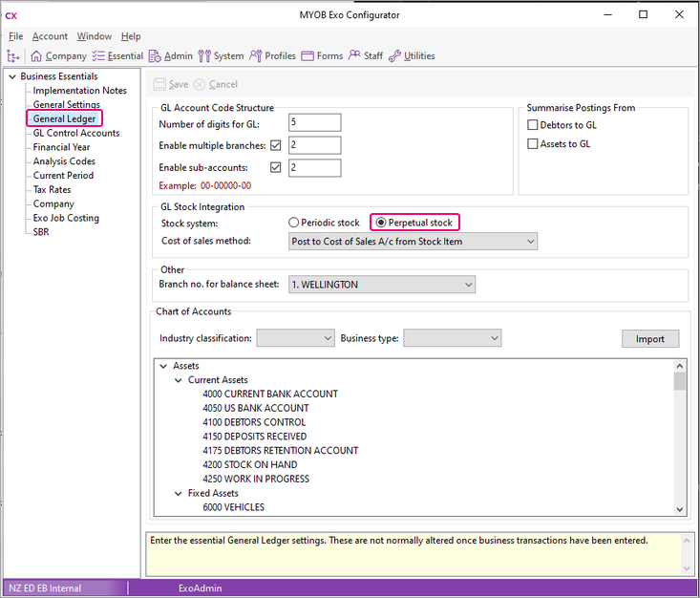
Task: Click the tree hierarchy icon in toolbar
Action: (13, 56)
